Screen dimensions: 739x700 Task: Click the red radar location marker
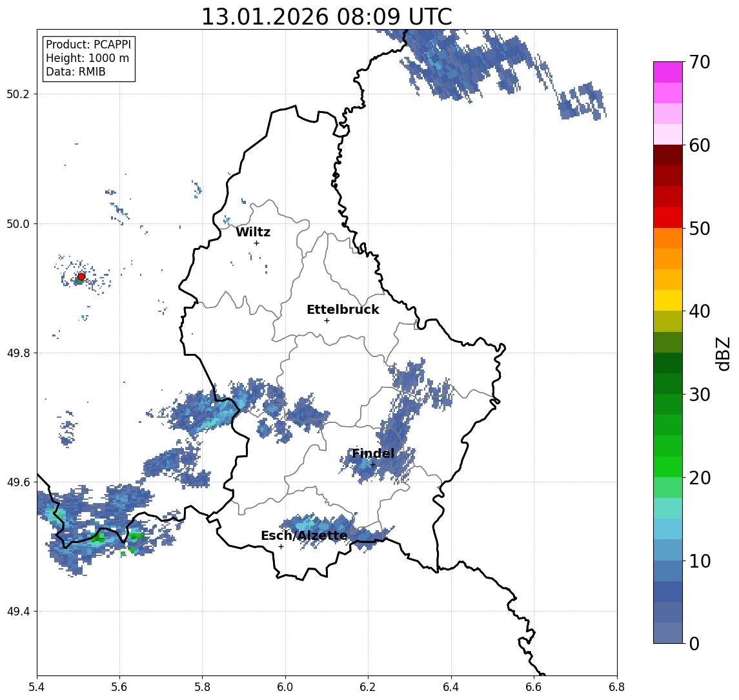pyautogui.click(x=81, y=277)
